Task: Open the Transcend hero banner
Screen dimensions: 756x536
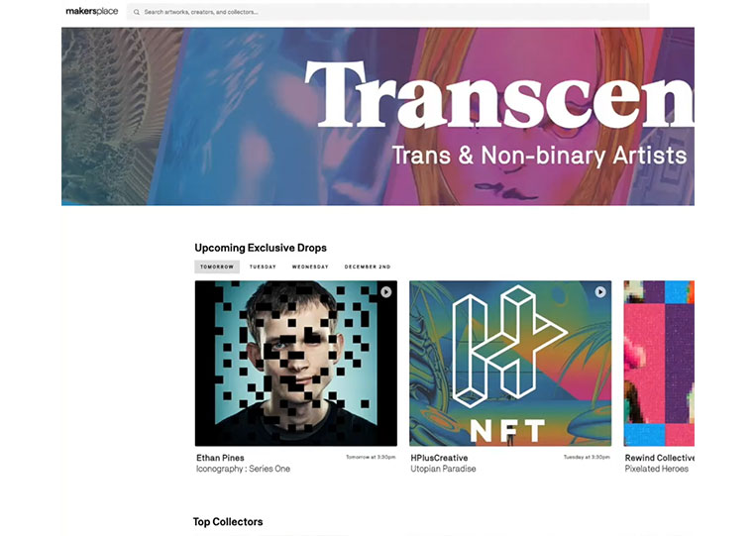Action: [378, 116]
